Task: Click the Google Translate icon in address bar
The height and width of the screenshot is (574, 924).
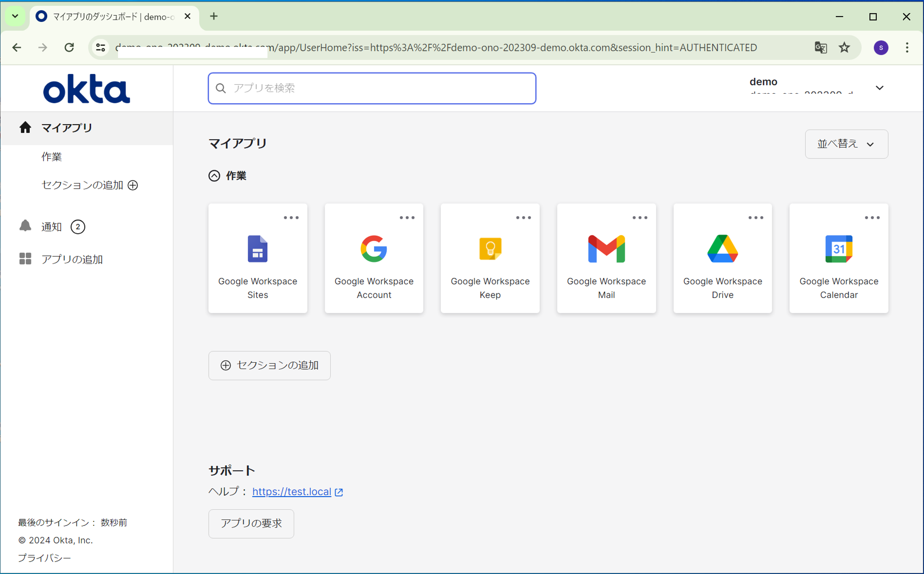Action: (821, 48)
